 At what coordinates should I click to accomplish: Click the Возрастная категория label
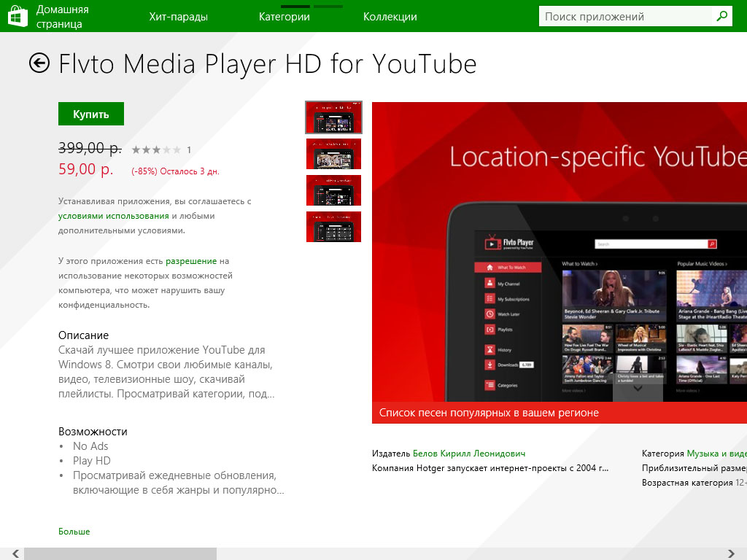pos(687,483)
